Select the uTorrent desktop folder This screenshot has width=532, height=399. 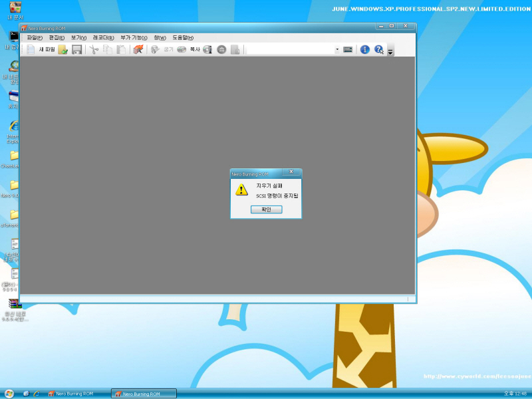click(x=10, y=218)
